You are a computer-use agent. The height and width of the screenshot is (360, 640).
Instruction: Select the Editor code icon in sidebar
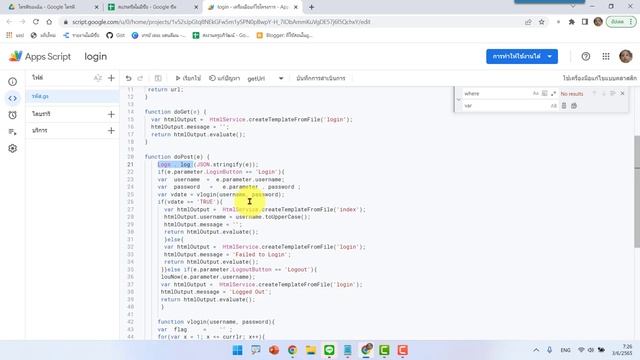(x=13, y=98)
